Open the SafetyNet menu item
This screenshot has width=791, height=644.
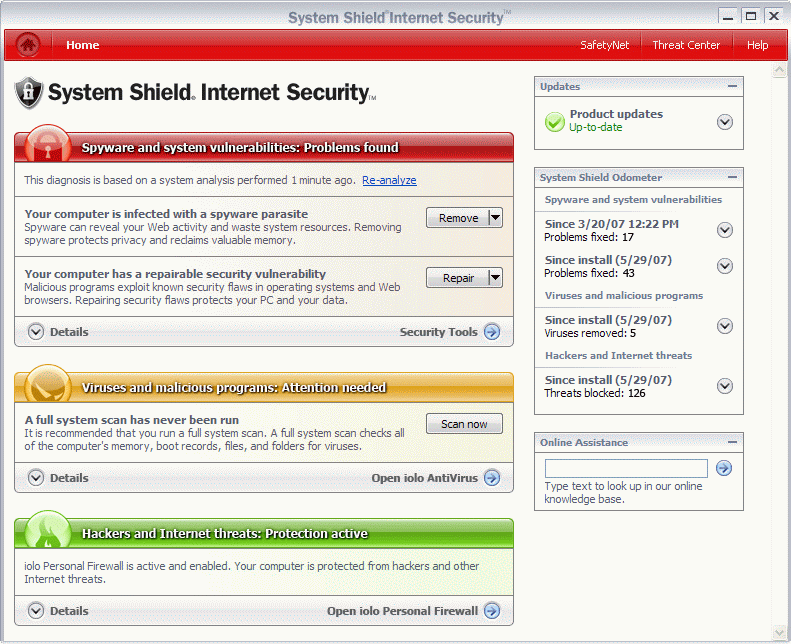click(605, 45)
